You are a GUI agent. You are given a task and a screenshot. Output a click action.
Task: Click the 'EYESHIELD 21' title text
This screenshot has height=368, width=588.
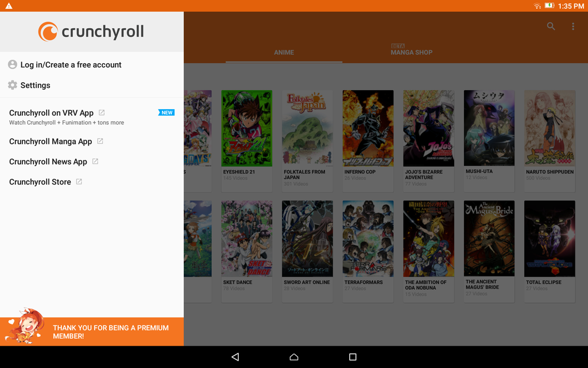click(239, 172)
